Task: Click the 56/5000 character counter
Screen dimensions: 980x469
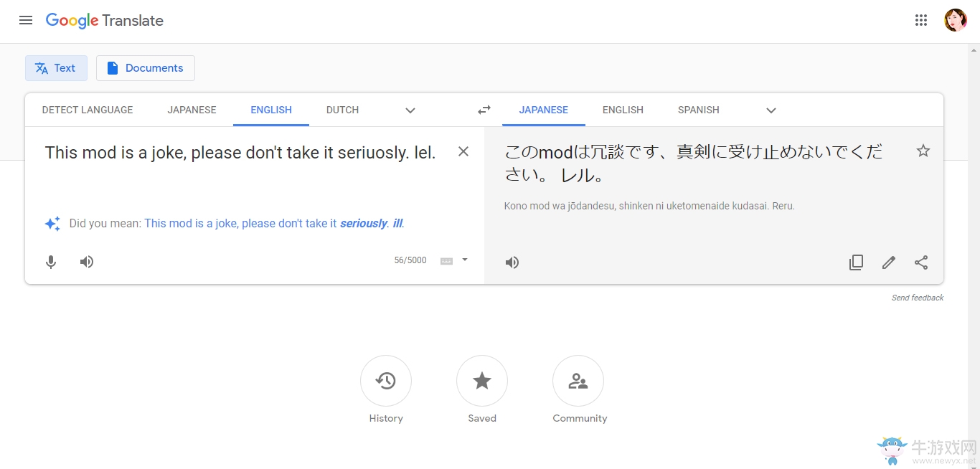Action: coord(410,260)
